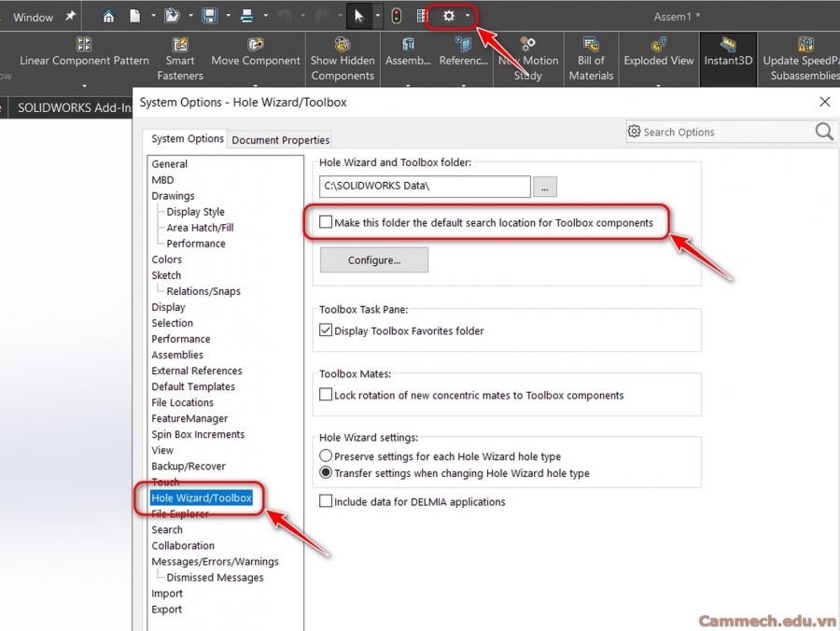
Task: Click the Configure... button
Action: [374, 259]
